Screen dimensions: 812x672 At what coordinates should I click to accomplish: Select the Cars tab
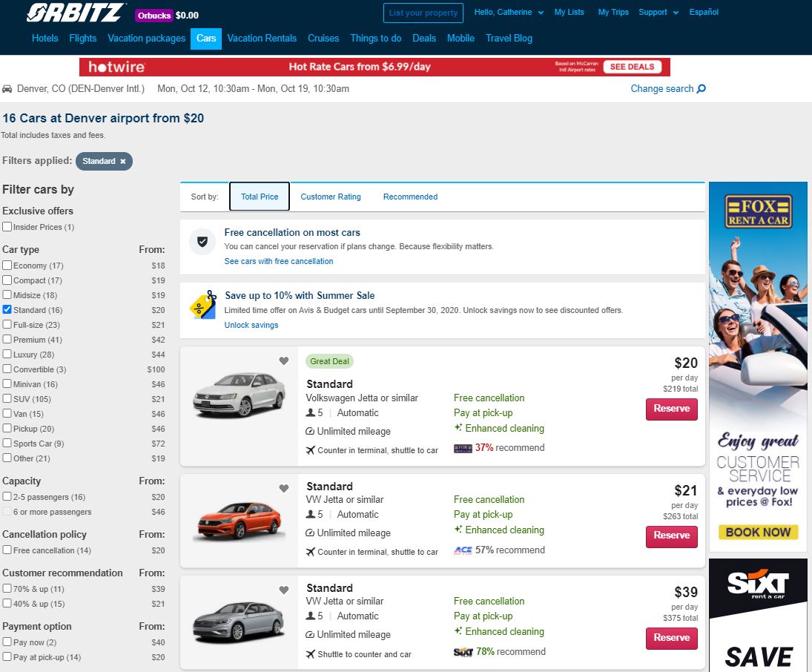click(x=206, y=39)
